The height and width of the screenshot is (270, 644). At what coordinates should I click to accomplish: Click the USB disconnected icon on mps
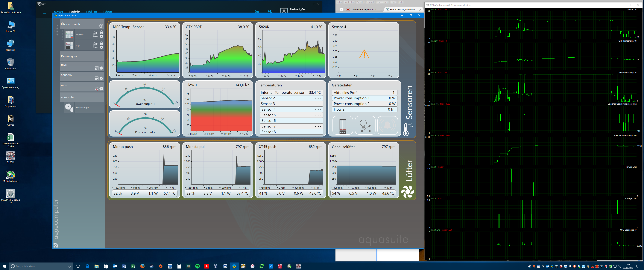point(96,88)
